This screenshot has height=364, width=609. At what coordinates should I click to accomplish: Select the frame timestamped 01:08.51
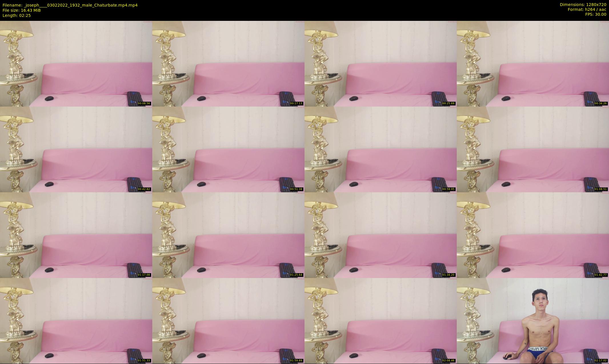pyautogui.click(x=533, y=149)
